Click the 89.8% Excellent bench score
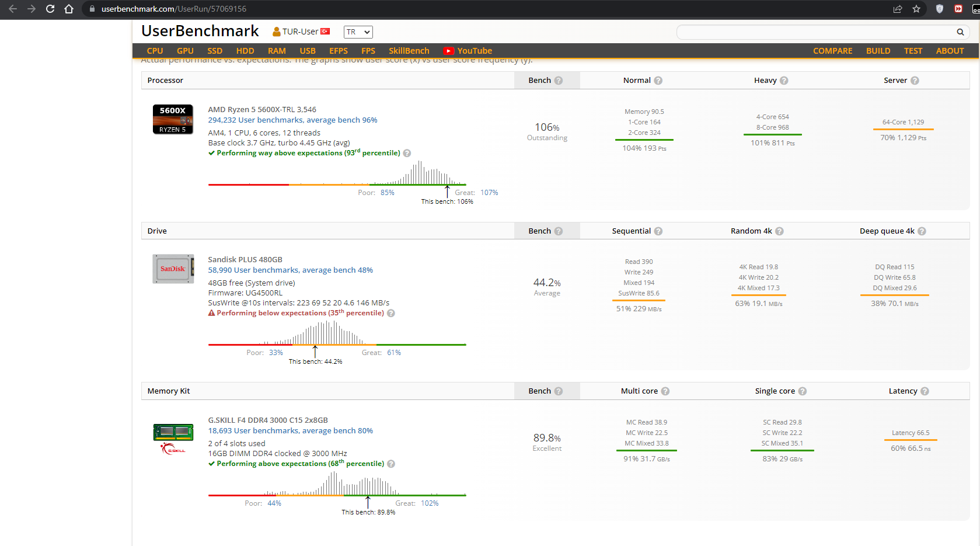Screen dimensions: 980x546 (x=547, y=442)
